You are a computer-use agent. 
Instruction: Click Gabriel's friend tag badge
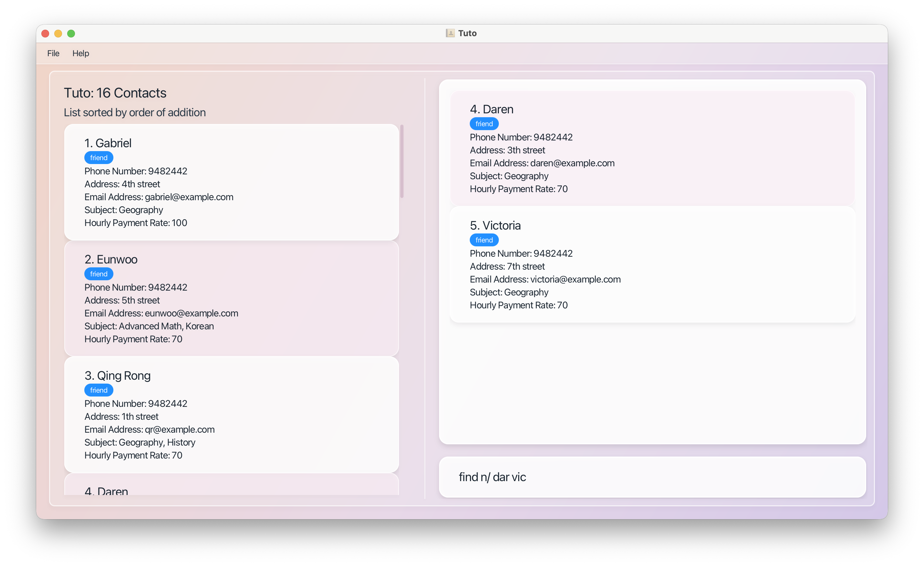point(99,158)
